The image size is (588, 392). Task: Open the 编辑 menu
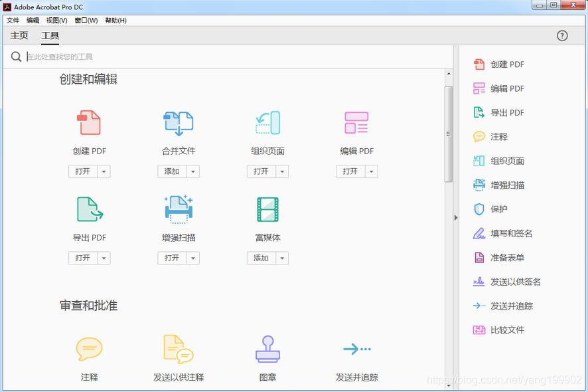33,21
